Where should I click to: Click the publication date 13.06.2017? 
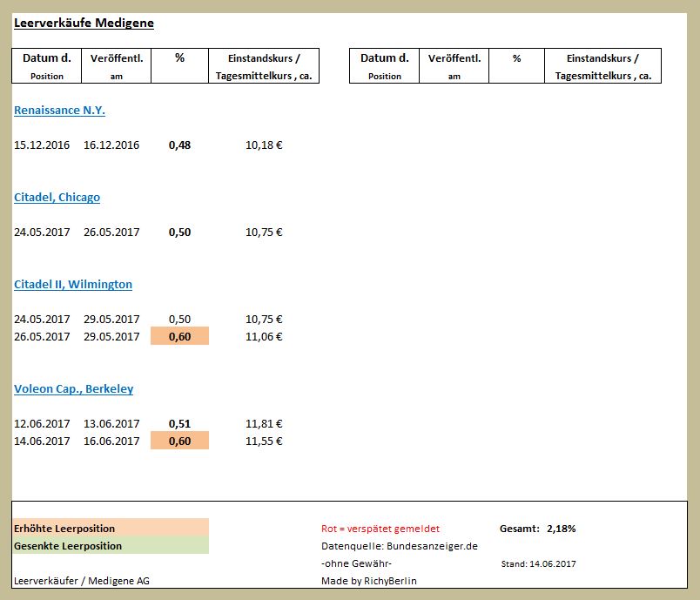(x=111, y=424)
